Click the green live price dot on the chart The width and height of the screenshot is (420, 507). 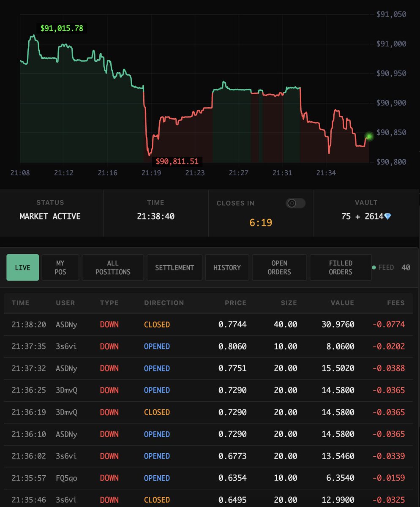pos(369,136)
